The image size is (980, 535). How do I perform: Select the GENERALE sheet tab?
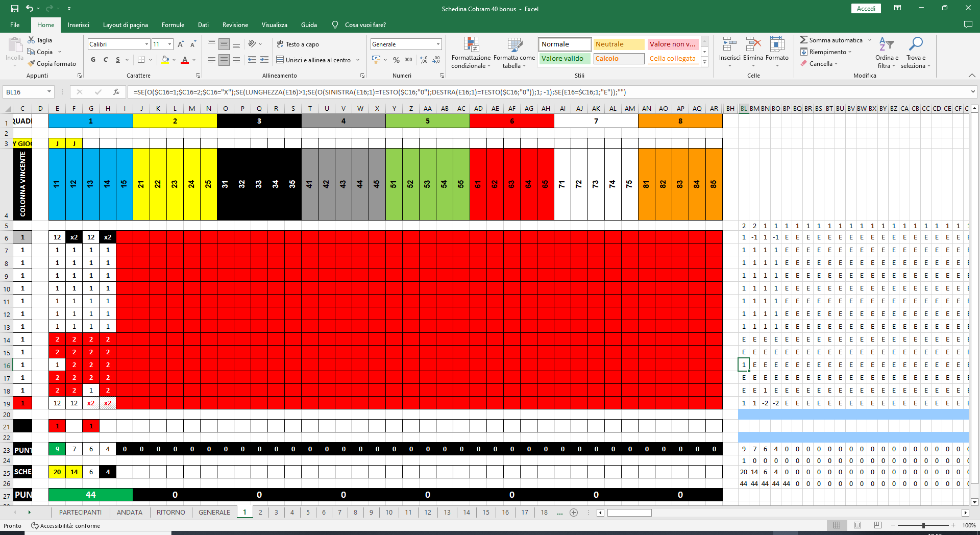click(214, 513)
